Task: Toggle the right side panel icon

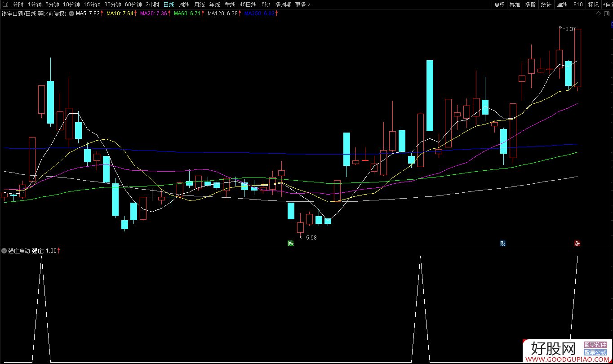Action: click(x=606, y=14)
